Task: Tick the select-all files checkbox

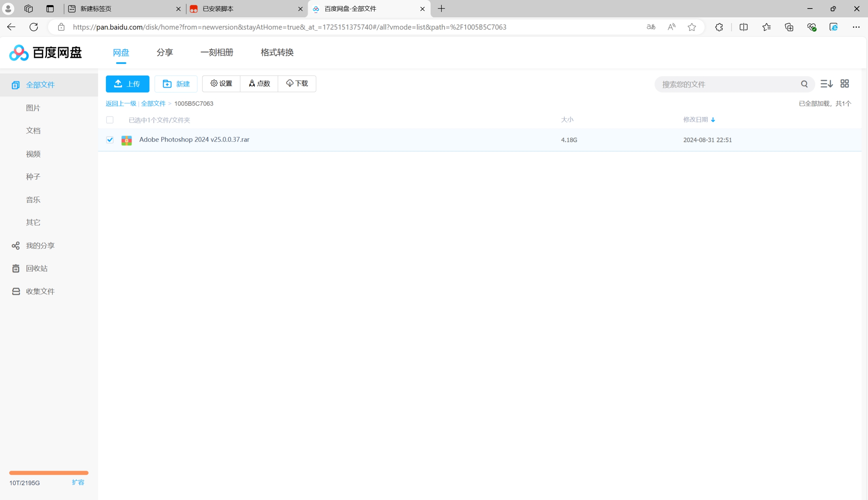Action: click(x=110, y=120)
